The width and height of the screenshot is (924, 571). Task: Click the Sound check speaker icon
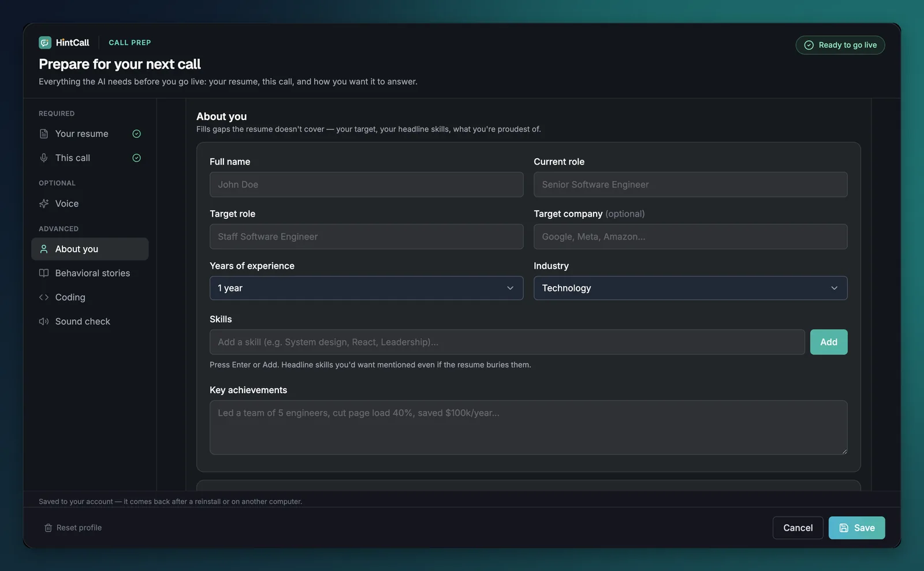pos(44,322)
